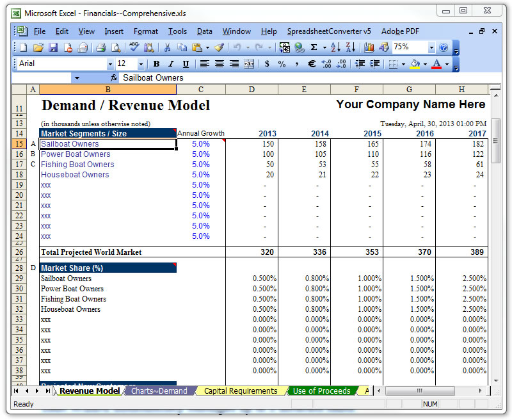This screenshot has height=420, width=512.
Task: Click Increase Decimal icon
Action: point(326,64)
